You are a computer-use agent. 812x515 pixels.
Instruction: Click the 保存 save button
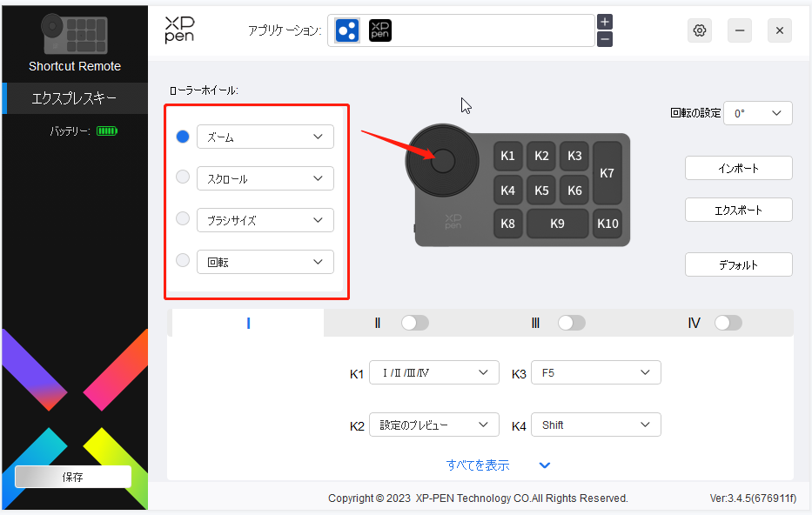pos(73,477)
